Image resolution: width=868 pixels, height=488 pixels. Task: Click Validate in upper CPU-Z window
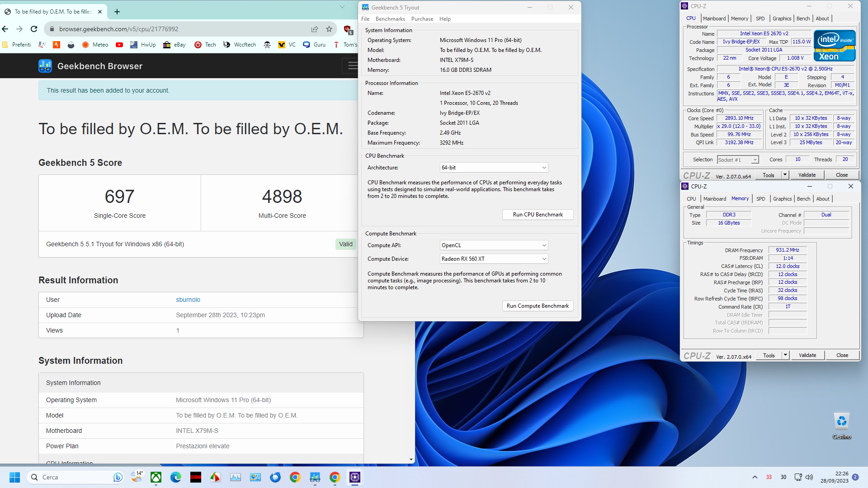coord(807,175)
